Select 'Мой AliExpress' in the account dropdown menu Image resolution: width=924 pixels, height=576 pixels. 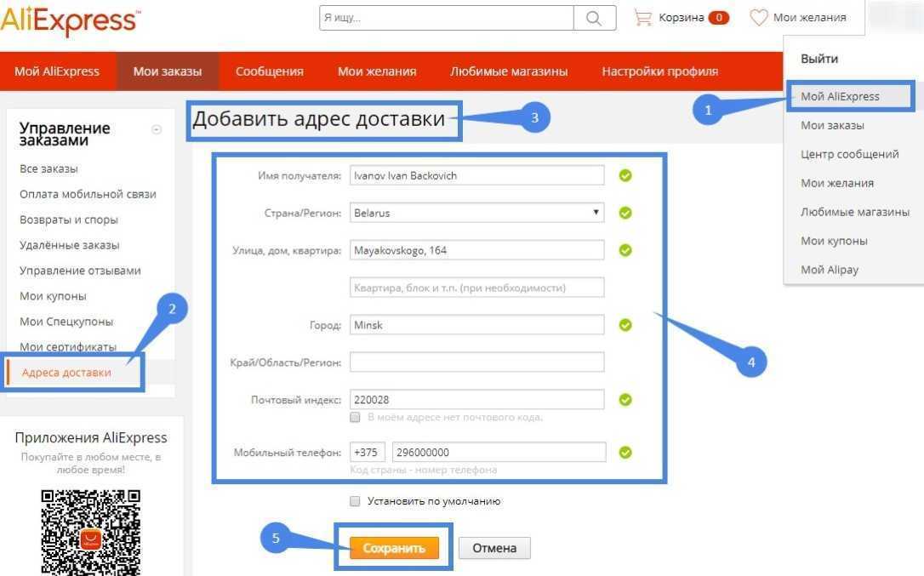point(840,96)
